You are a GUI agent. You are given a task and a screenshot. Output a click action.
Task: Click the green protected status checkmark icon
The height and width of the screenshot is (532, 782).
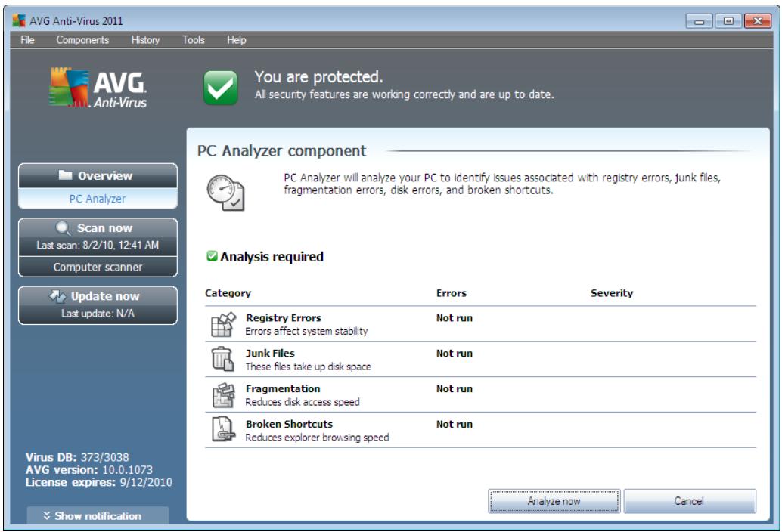[220, 87]
